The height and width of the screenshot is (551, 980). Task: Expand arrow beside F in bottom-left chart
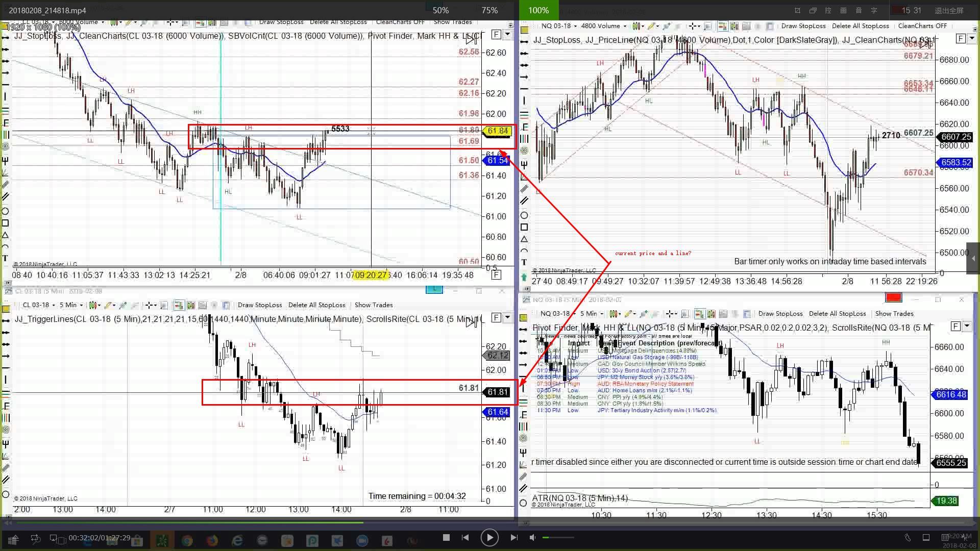click(507, 318)
